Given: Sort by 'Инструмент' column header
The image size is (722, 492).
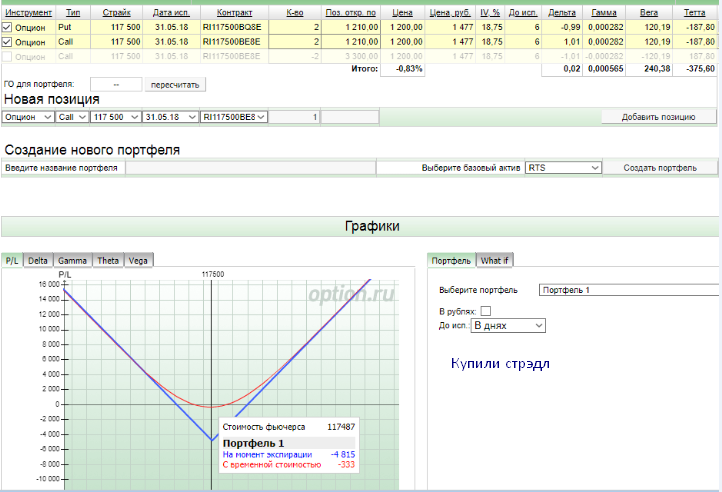Looking at the screenshot, I should point(29,12).
